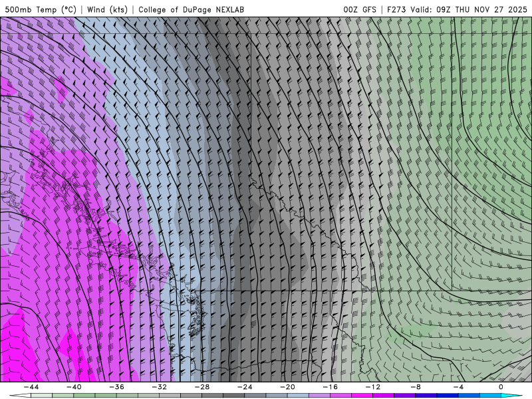The height and width of the screenshot is (399, 532).
Task: Click the -36 color bar tick label
Action: pos(117,387)
